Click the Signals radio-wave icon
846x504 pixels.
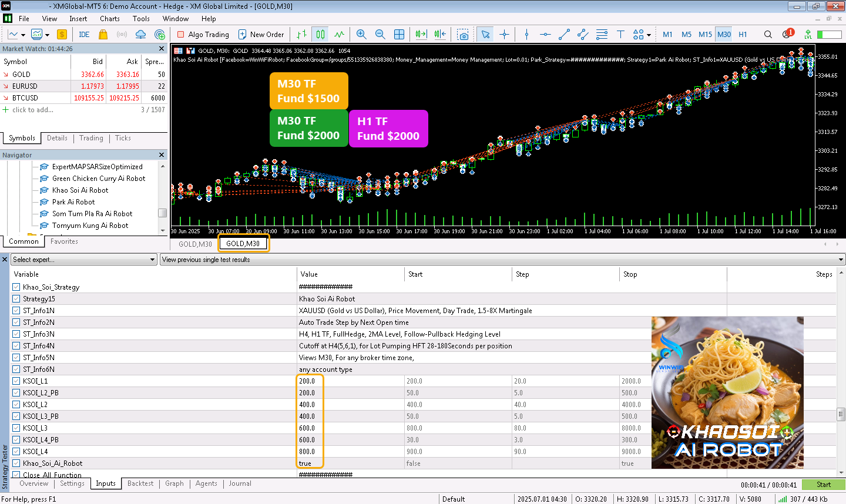tap(122, 35)
